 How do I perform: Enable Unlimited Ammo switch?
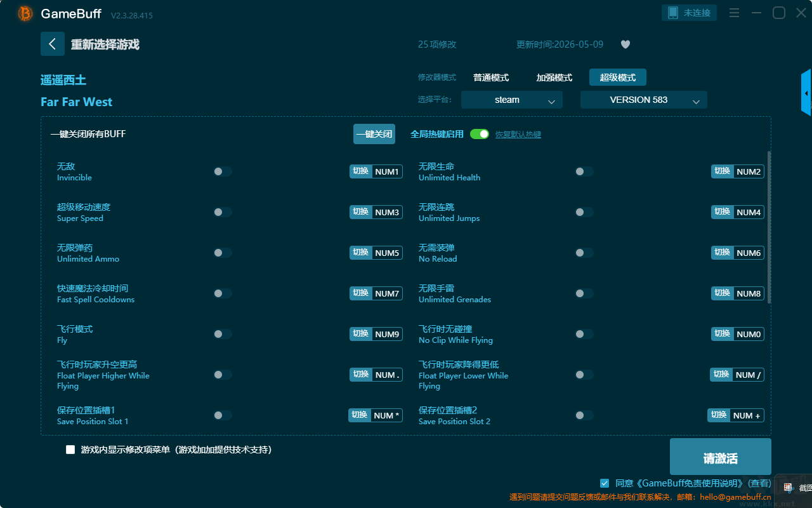(223, 253)
